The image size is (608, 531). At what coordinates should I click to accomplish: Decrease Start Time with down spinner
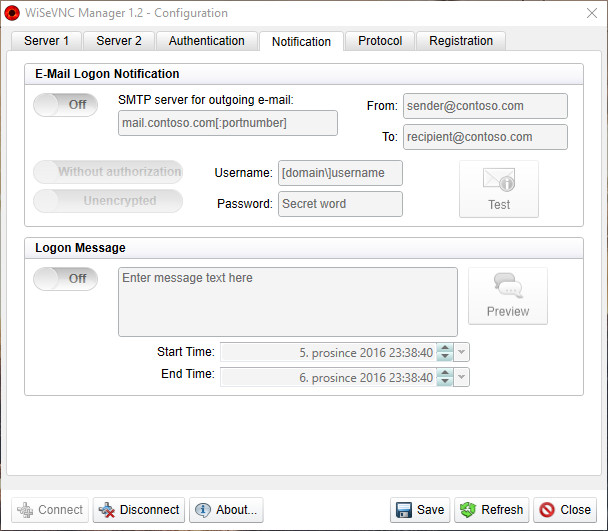(445, 356)
